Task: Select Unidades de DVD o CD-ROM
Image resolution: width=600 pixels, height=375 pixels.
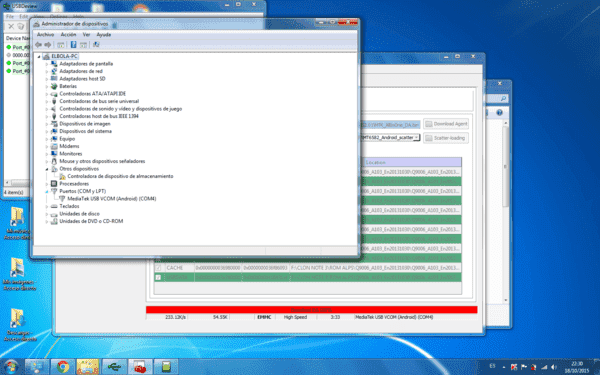Action: [91, 221]
